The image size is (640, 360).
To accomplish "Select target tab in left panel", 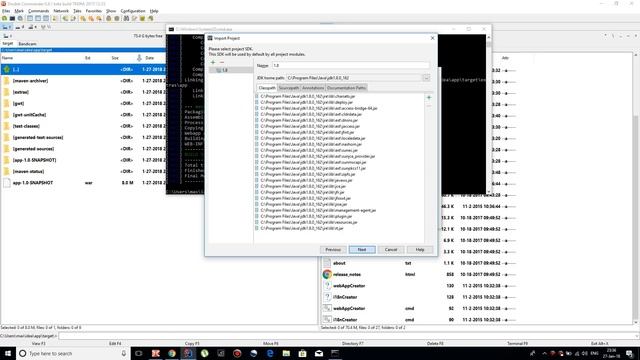I will 8,44.
